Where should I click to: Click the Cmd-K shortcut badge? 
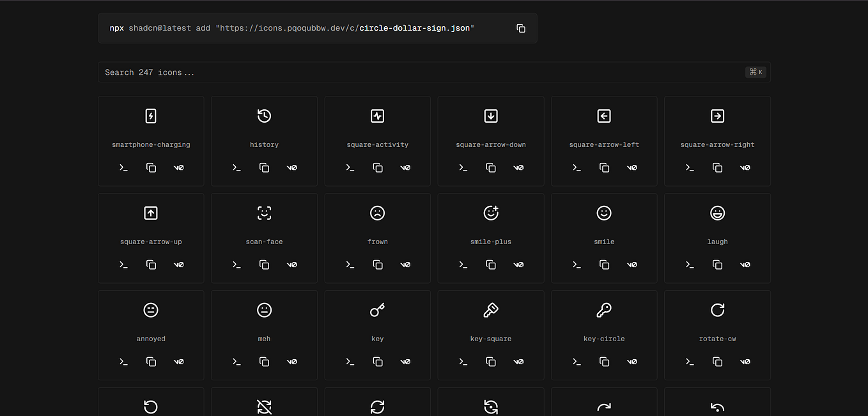click(x=756, y=72)
